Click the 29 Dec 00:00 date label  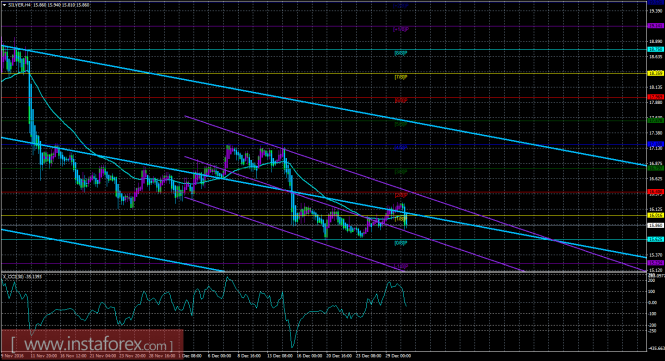[x=399, y=356]
